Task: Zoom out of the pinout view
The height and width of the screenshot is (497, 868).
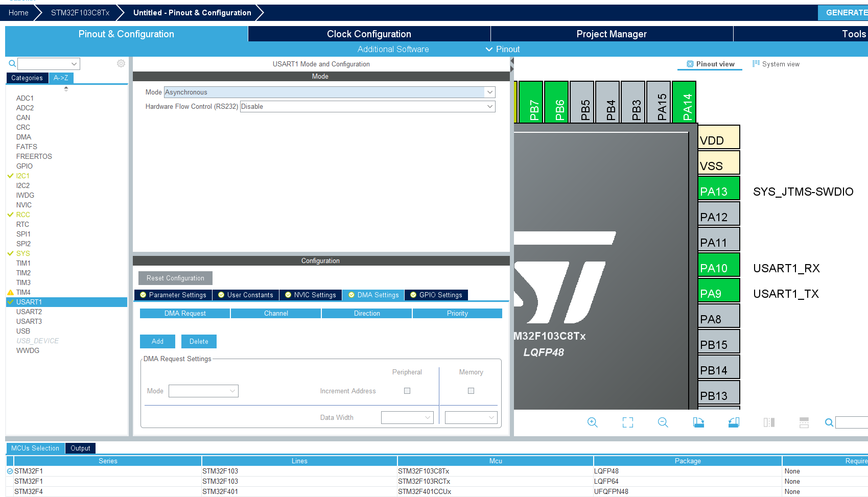Action: click(x=663, y=422)
